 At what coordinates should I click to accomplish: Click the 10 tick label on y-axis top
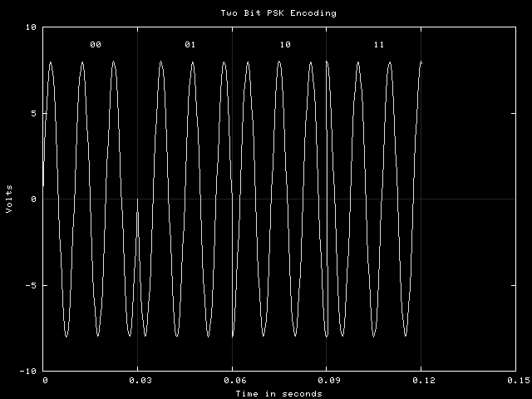(31, 27)
